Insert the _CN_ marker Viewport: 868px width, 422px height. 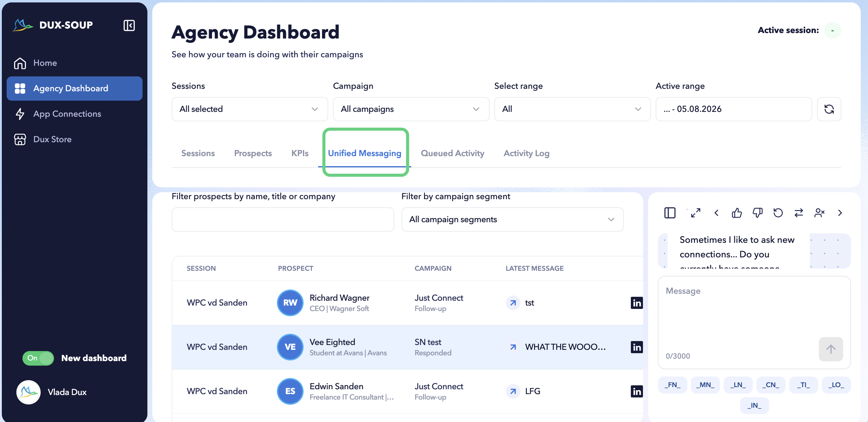coord(771,385)
